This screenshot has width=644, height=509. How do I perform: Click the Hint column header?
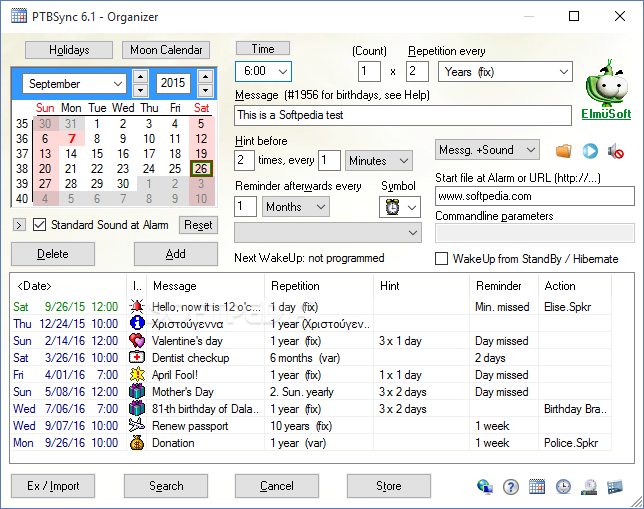pos(421,286)
